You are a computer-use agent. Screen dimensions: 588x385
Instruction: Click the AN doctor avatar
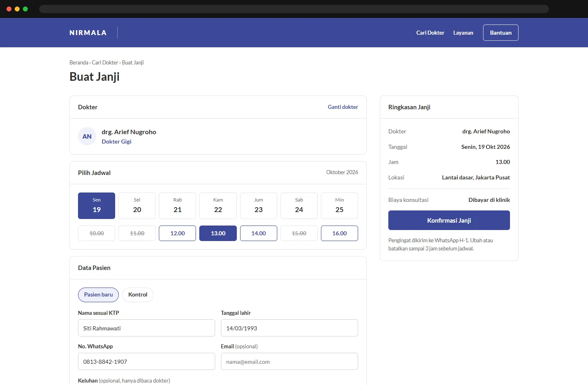point(87,136)
